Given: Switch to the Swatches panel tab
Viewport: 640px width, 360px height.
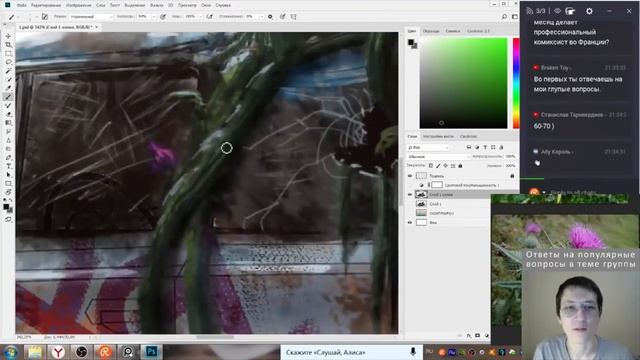Looking at the screenshot, I should pyautogui.click(x=431, y=31).
